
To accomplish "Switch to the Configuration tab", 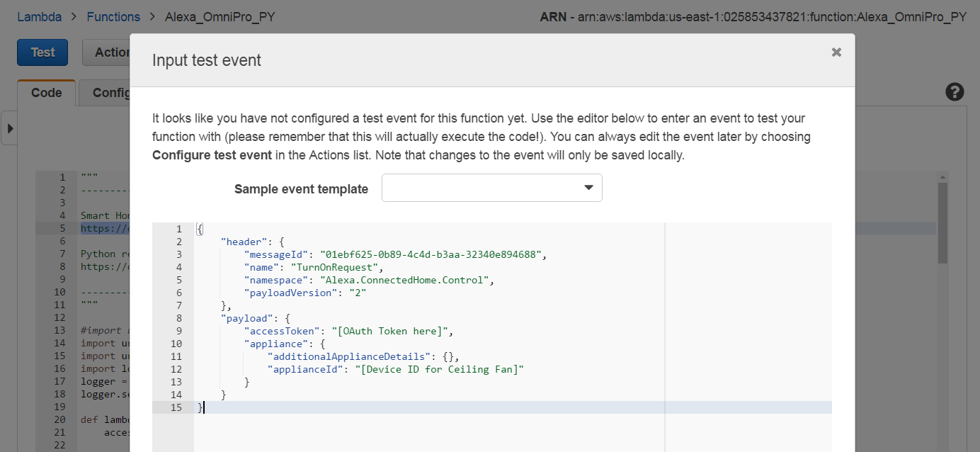I will tap(113, 93).
